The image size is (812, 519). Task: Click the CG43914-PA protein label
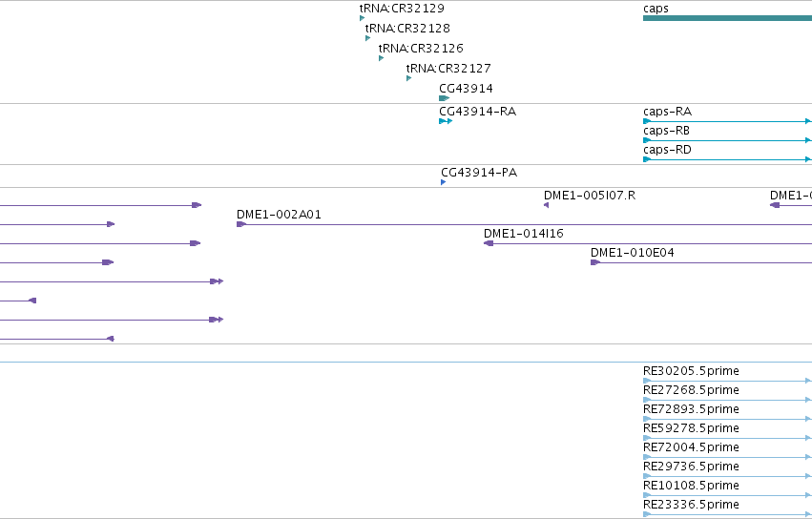(x=479, y=173)
